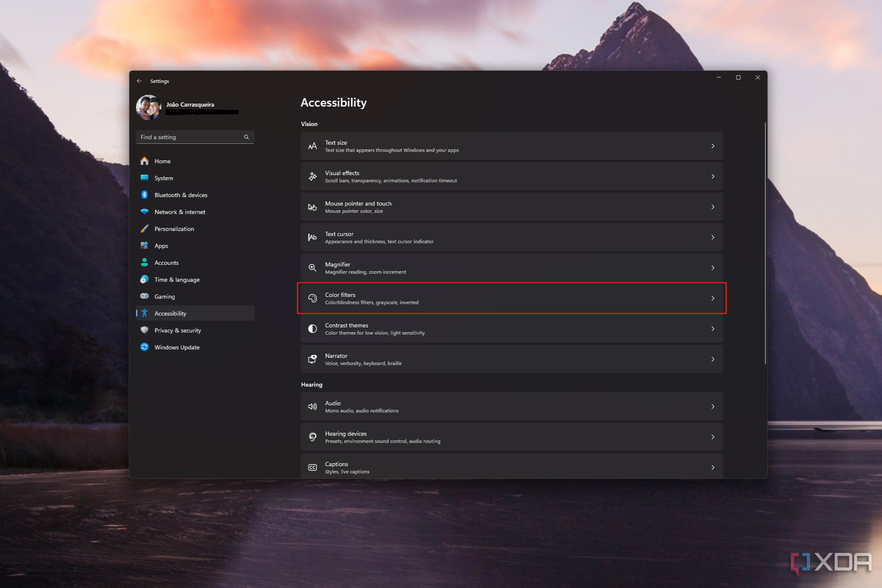882x588 pixels.
Task: Click the Windows Update refresh icon
Action: [x=144, y=347]
